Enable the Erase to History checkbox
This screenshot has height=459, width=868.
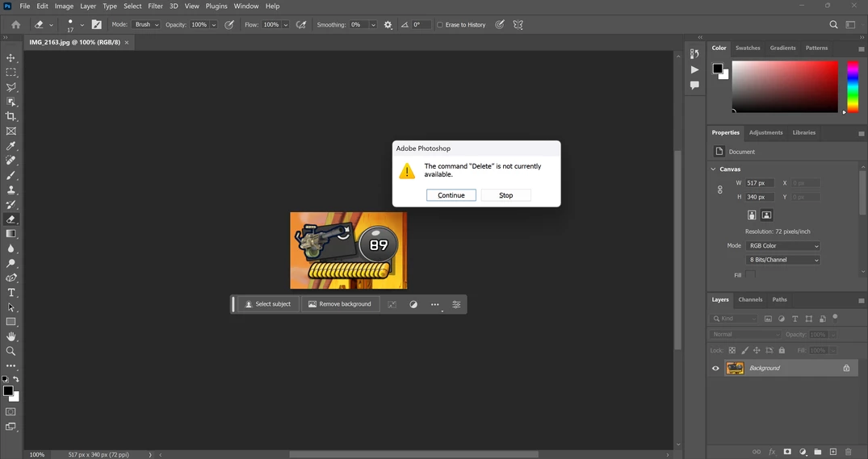click(x=440, y=25)
